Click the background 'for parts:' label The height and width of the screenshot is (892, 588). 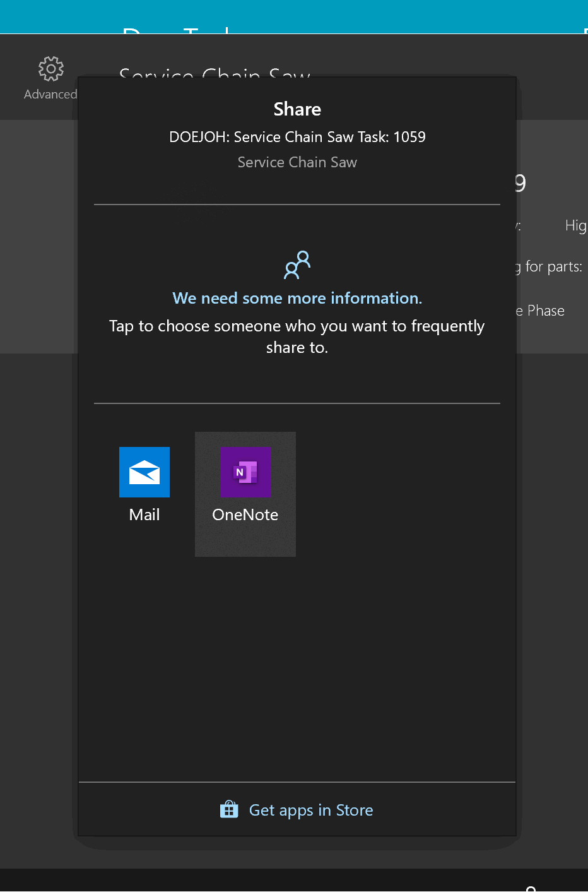coord(553,266)
